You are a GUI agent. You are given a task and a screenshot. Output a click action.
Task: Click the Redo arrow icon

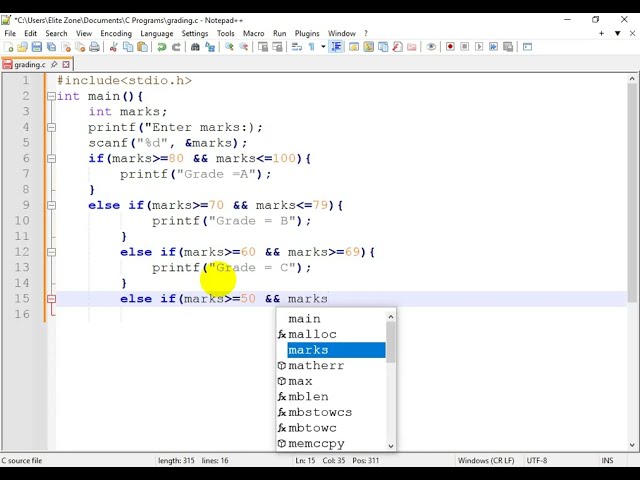[176, 47]
